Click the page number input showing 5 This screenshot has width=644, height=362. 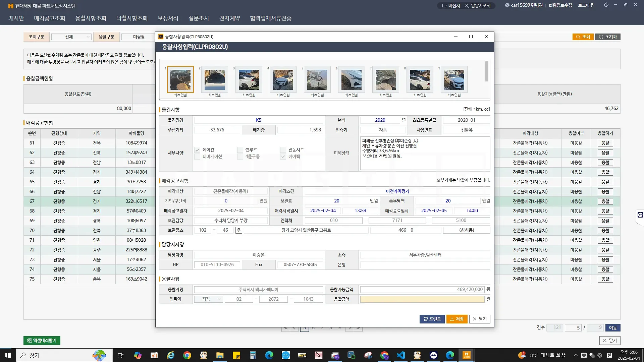[x=573, y=328]
